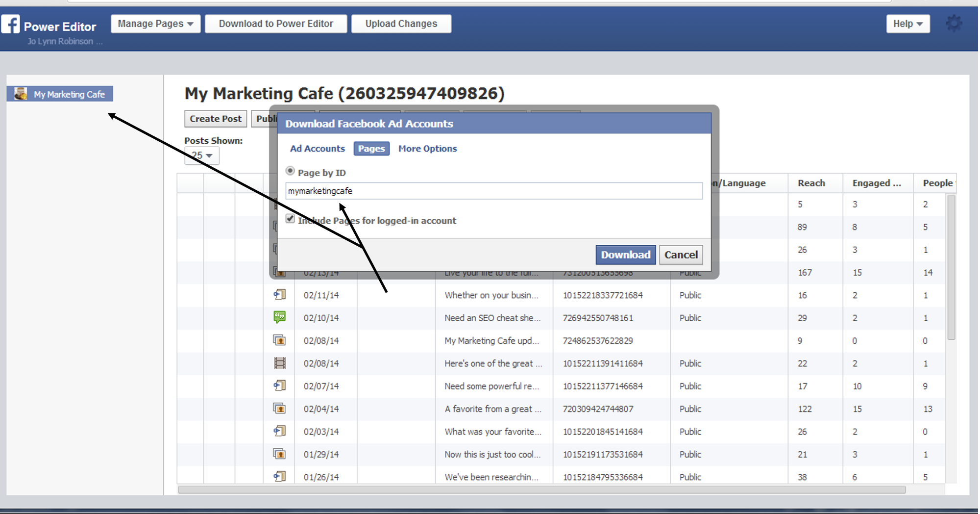Click the status post icon for 02/10/14

(x=279, y=317)
